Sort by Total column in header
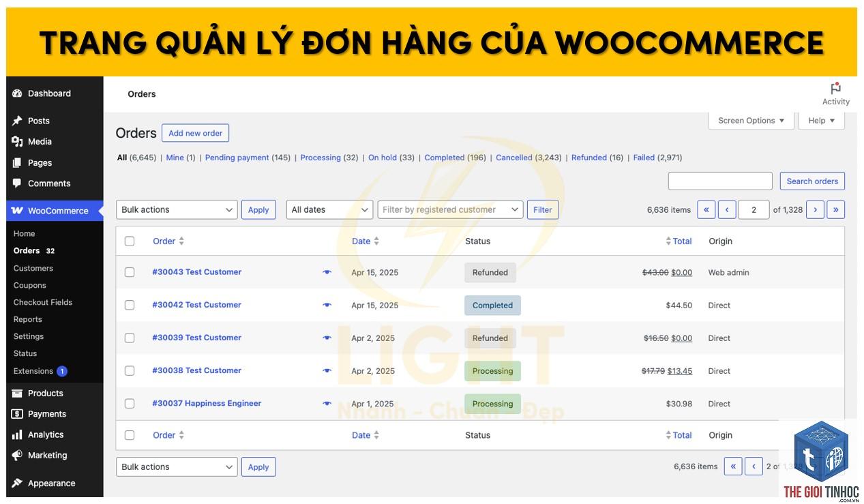Image resolution: width=864 pixels, height=504 pixels. click(x=679, y=241)
